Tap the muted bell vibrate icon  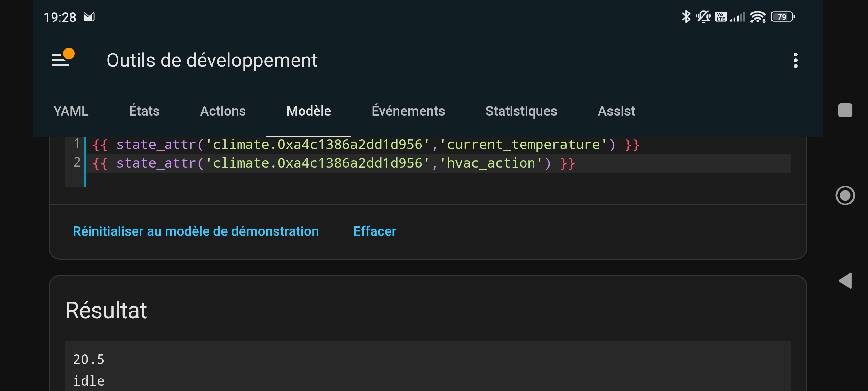pyautogui.click(x=703, y=17)
